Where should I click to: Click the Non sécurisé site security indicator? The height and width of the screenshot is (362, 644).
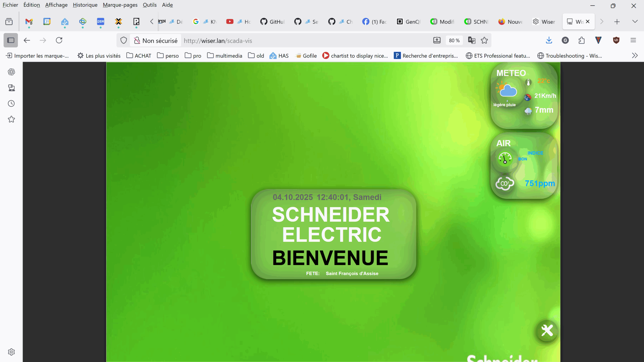coord(156,40)
